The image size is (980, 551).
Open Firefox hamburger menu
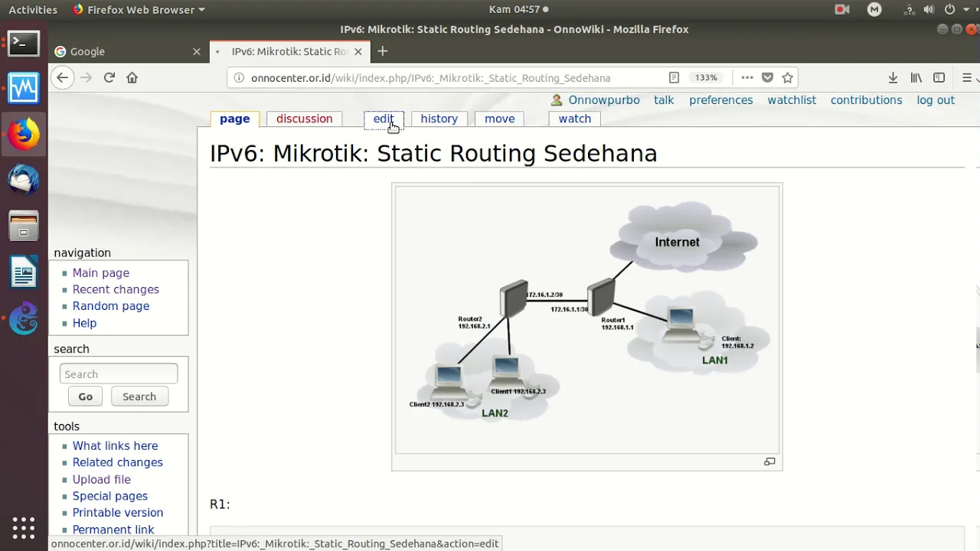pyautogui.click(x=967, y=77)
